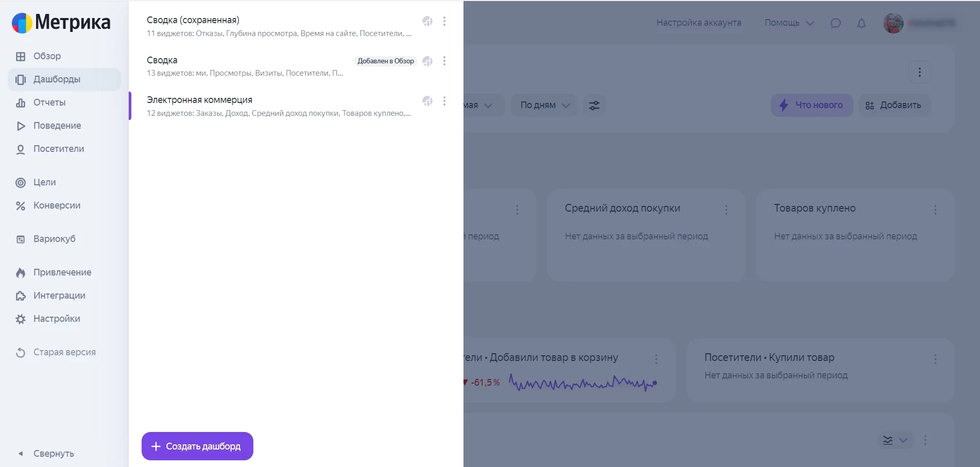Image resolution: width=980 pixels, height=467 pixels.
Task: Go to Цели
Action: point(45,182)
